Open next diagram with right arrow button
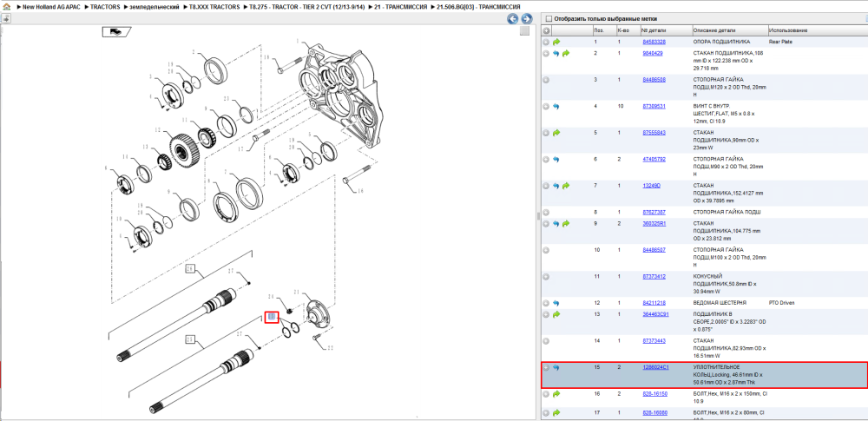The width and height of the screenshot is (868, 421). (527, 19)
